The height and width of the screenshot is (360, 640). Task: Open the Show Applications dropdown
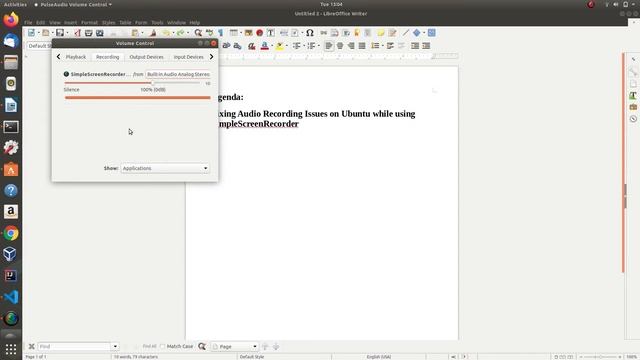165,168
